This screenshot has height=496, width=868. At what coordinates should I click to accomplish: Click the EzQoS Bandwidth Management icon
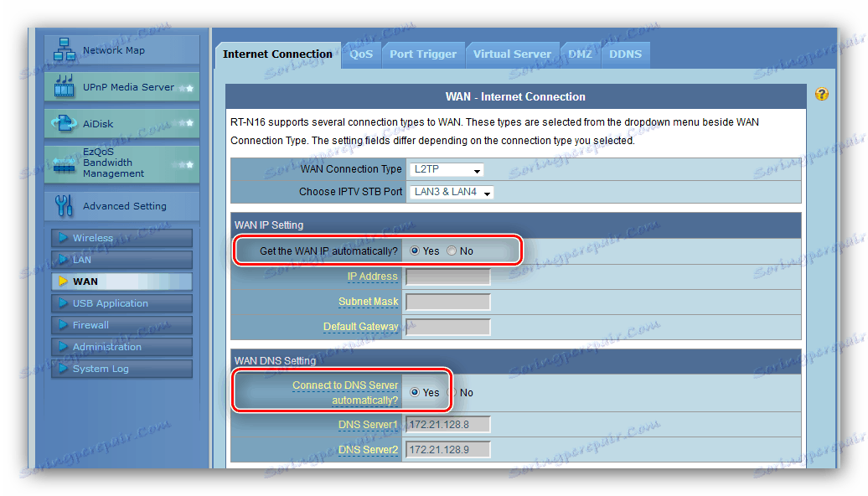coord(64,164)
